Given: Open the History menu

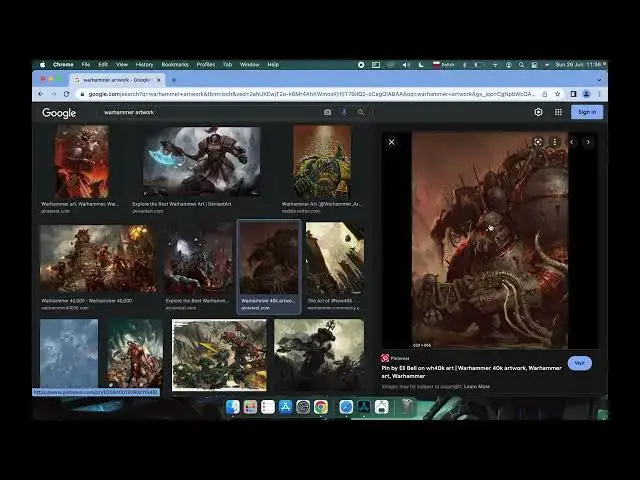Looking at the screenshot, I should 144,64.
